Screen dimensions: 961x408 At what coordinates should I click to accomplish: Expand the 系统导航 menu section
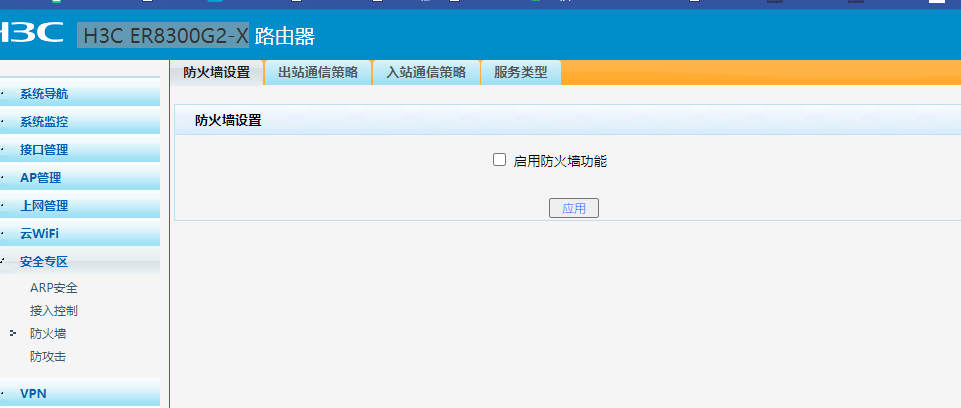coord(80,94)
